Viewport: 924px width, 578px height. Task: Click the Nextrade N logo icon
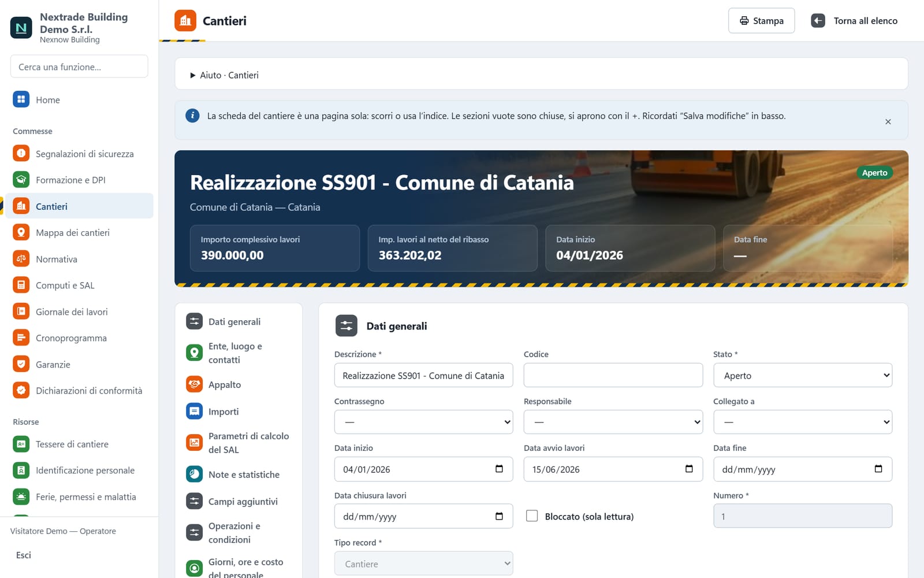[x=21, y=27]
